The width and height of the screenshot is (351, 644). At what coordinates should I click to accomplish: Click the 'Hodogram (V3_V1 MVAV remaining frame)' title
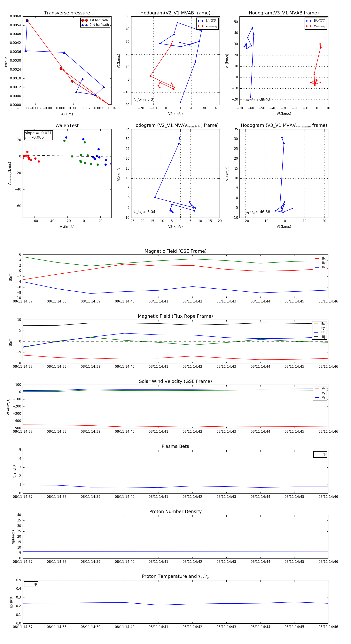[x=284, y=125]
